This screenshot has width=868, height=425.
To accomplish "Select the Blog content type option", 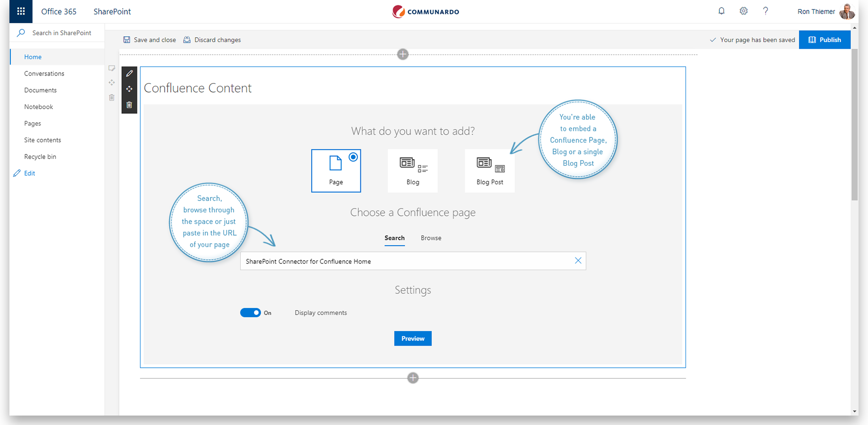I will coord(413,170).
